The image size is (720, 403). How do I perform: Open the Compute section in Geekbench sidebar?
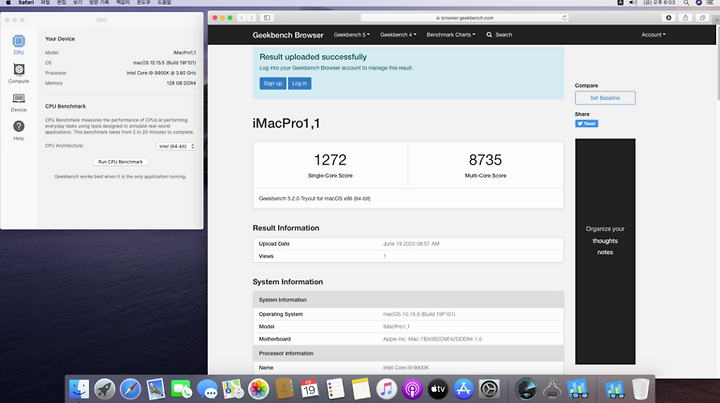point(18,73)
